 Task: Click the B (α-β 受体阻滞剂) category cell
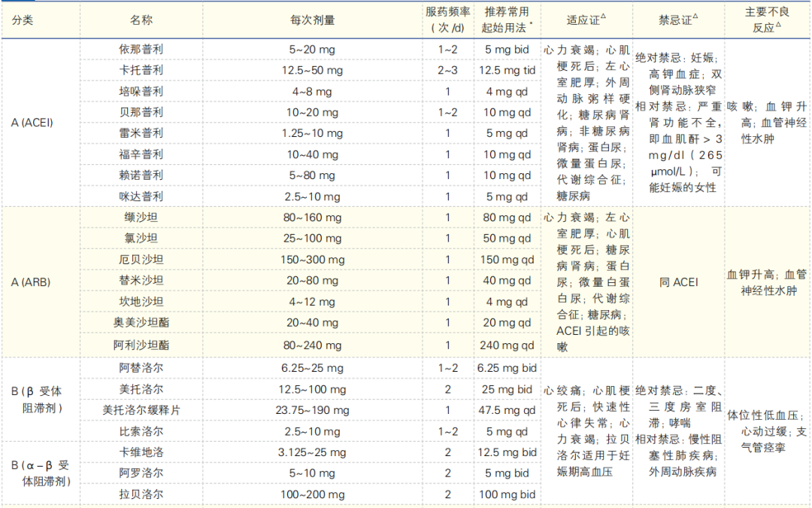pyautogui.click(x=41, y=473)
